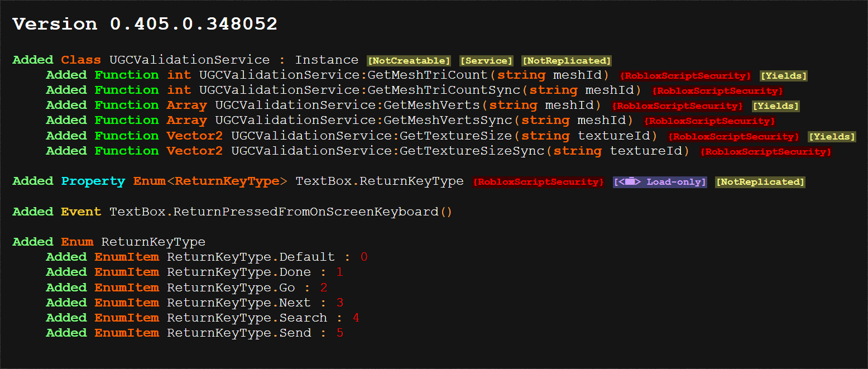Click RobloxScriptSecurity tag on TextBox.ReturnKeyType line

point(539,181)
